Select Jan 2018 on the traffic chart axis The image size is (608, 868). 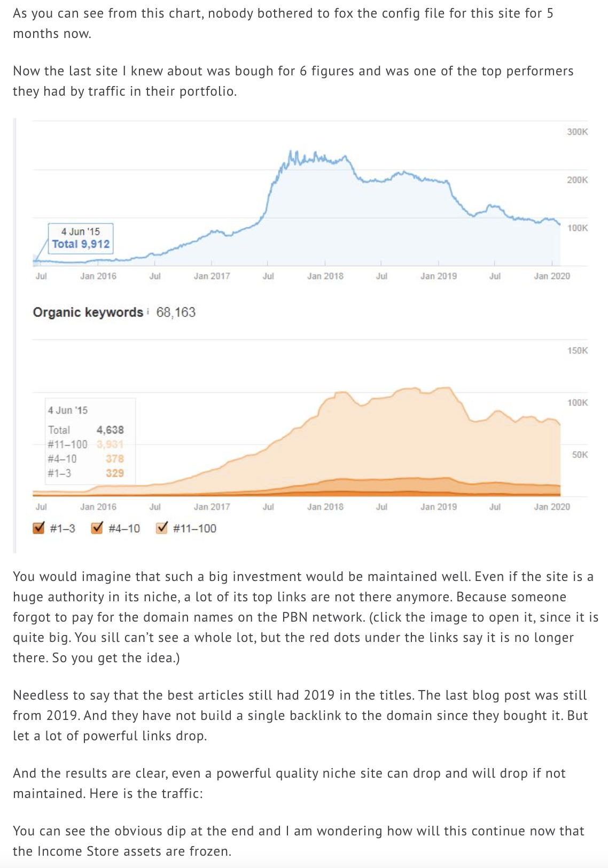325,276
